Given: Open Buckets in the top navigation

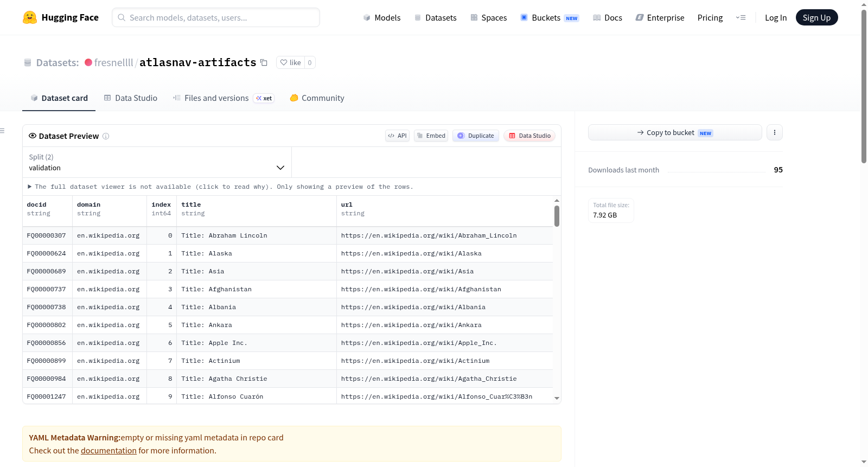Looking at the screenshot, I should tap(550, 17).
